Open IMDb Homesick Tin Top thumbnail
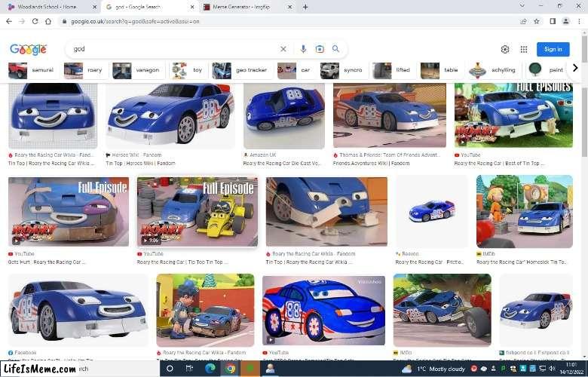The image size is (588, 377). tap(524, 212)
